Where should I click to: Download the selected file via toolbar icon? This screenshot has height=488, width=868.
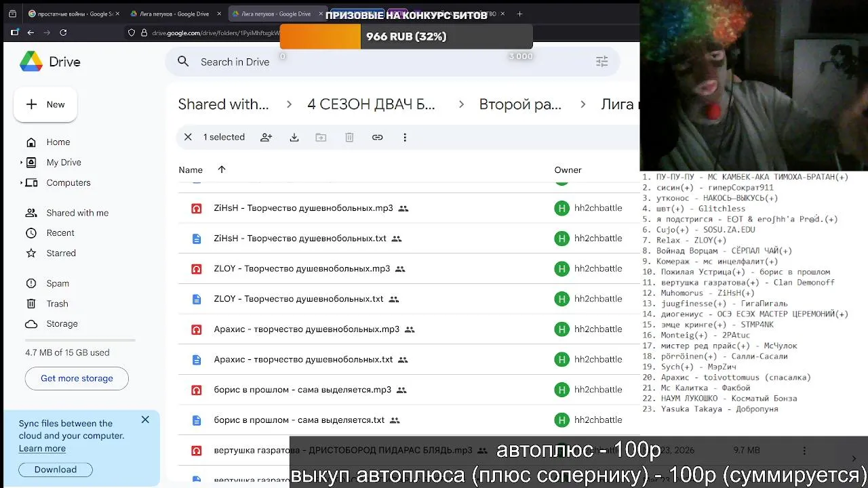[294, 137]
